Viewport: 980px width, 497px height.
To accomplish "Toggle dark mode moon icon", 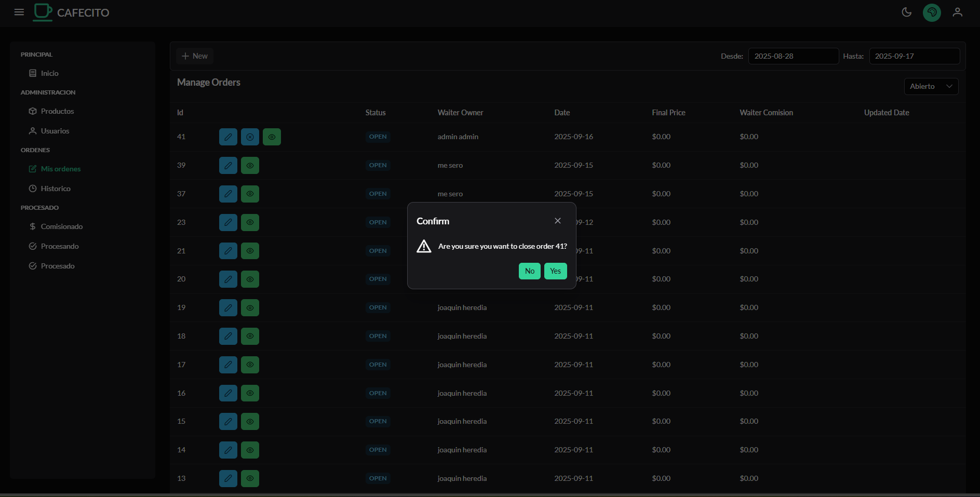I will click(906, 12).
